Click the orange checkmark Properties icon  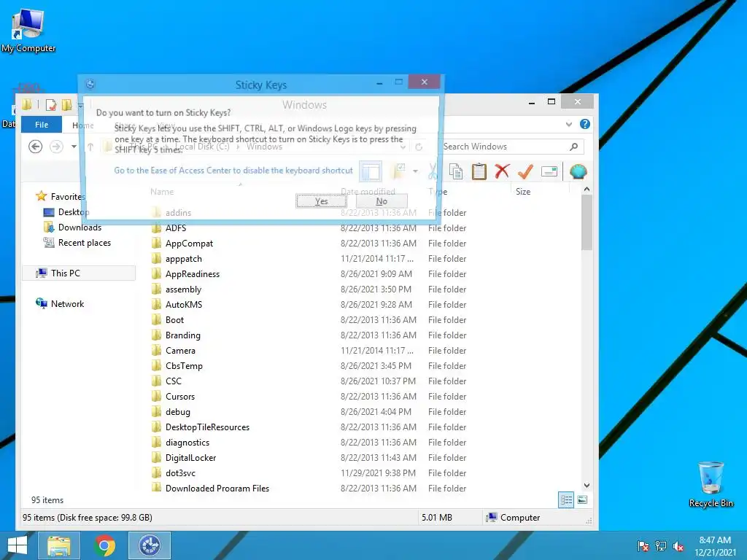click(525, 171)
